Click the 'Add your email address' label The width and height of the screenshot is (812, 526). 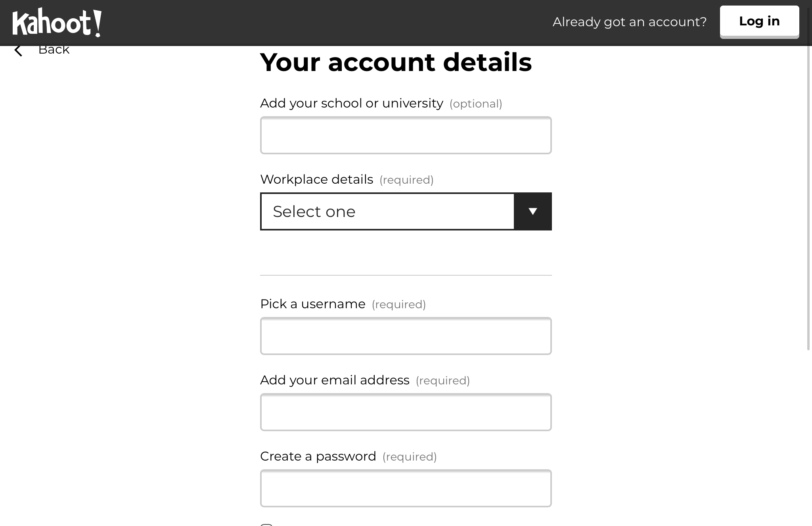[x=335, y=380]
